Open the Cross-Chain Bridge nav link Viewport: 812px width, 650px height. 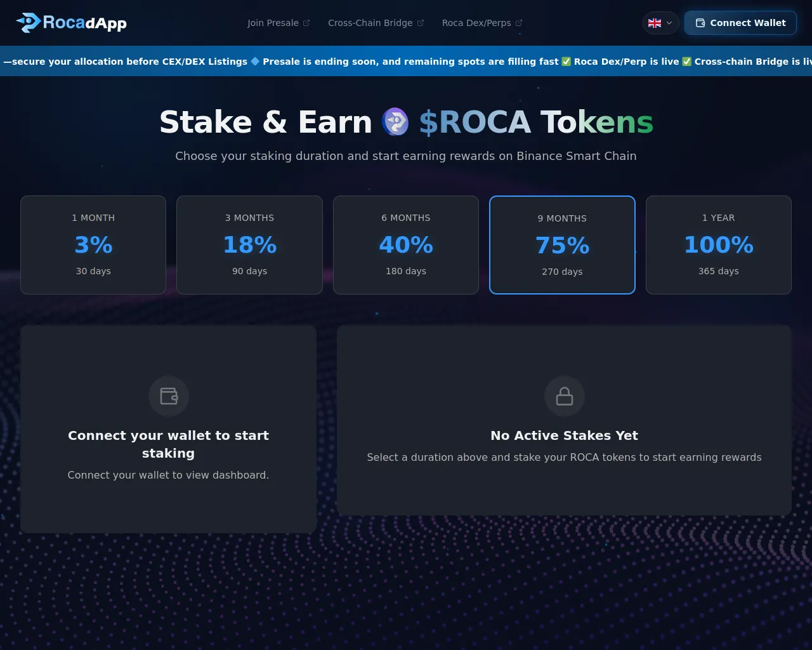[x=370, y=23]
